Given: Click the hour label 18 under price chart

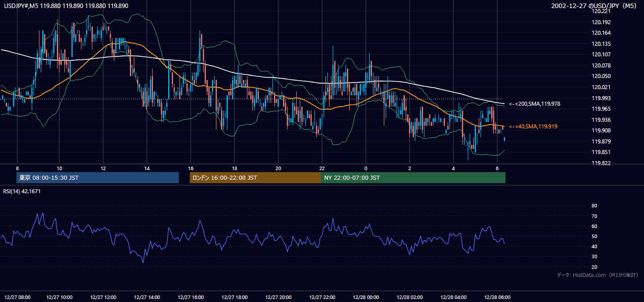Looking at the screenshot, I should [x=235, y=168].
